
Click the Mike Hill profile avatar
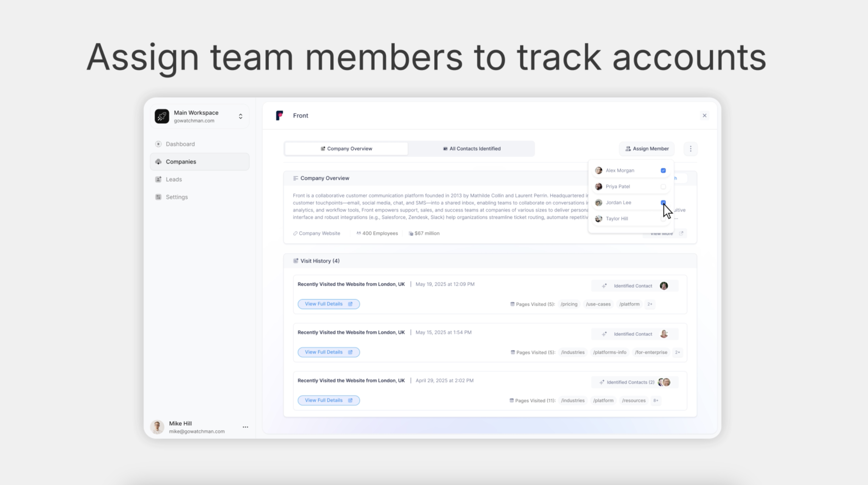[157, 427]
